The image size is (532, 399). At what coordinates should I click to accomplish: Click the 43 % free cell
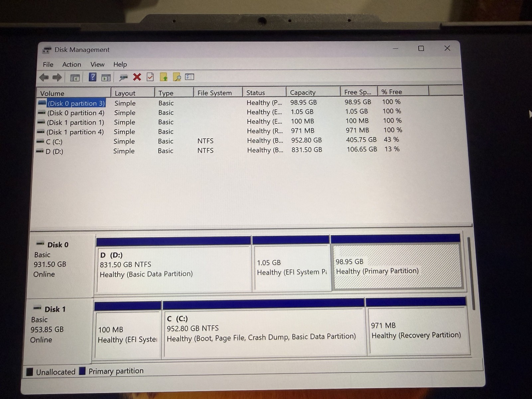391,140
